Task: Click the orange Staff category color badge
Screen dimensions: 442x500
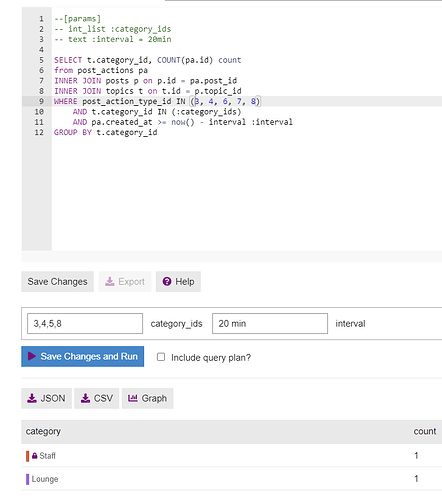Action: (28, 456)
